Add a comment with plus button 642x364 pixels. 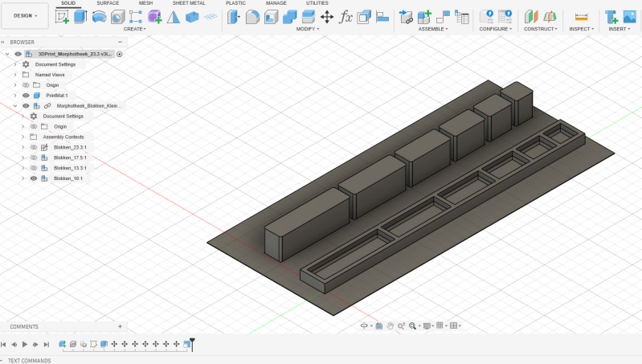click(120, 326)
